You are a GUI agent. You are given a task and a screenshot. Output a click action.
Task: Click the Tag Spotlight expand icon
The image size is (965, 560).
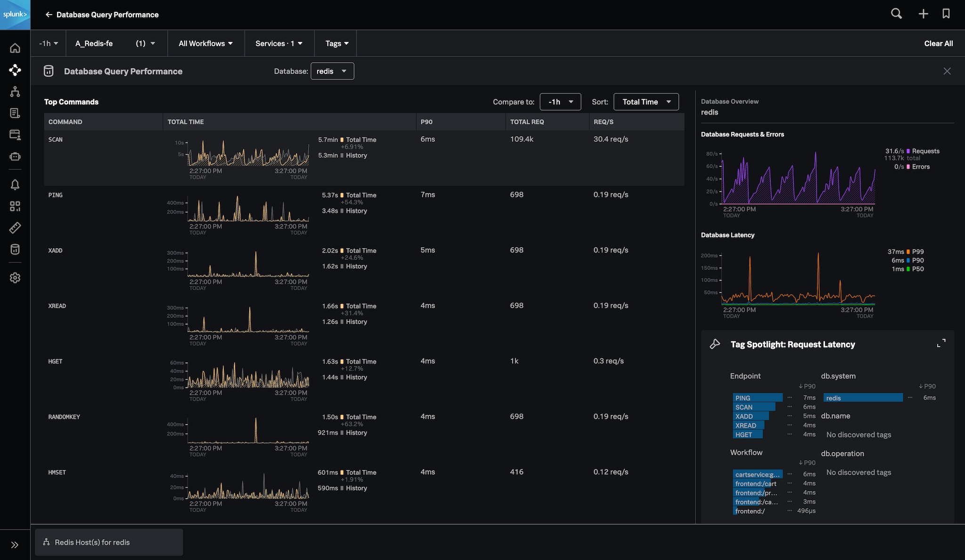[x=941, y=343]
